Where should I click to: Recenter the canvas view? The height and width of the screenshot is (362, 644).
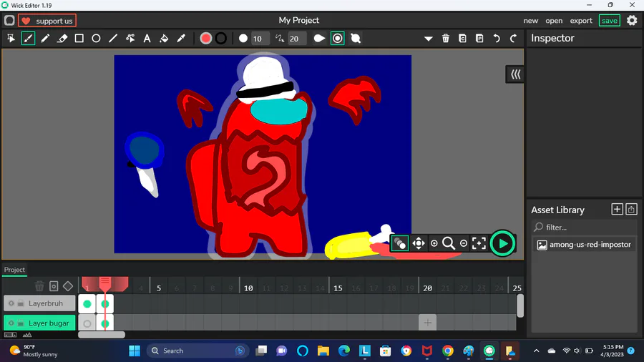(x=479, y=243)
